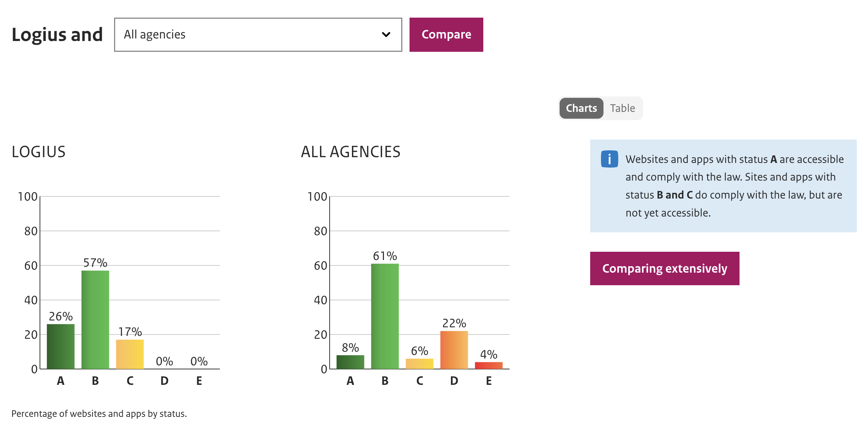Click All Agencies red E bar
This screenshot has width=868, height=428.
coord(489,365)
